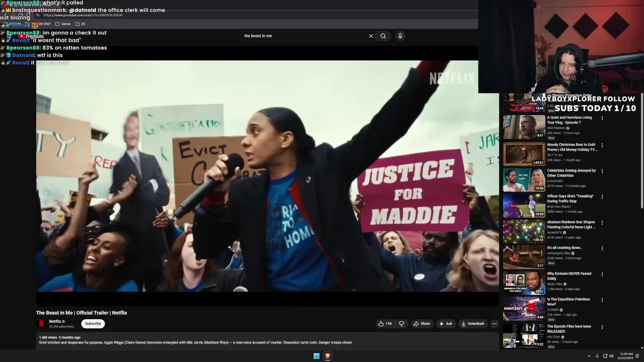Open 'Celebrities Getting Annoyed by Other Celebrities' thumbnail
The width and height of the screenshot is (644, 362).
point(524,180)
